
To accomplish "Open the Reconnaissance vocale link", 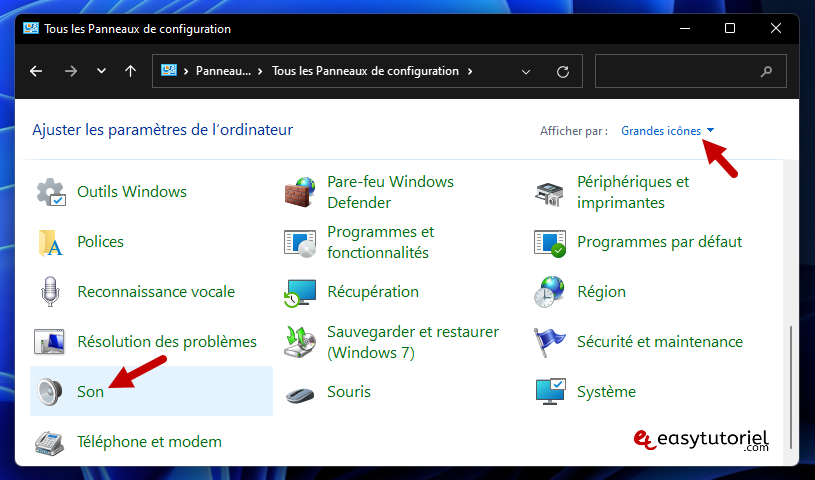I will [156, 292].
